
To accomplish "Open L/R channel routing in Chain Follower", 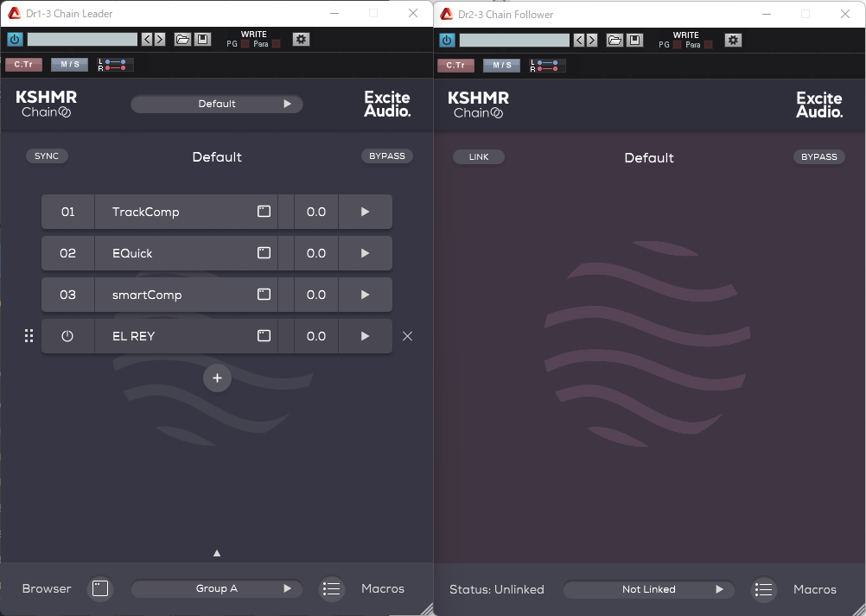I will [547, 66].
